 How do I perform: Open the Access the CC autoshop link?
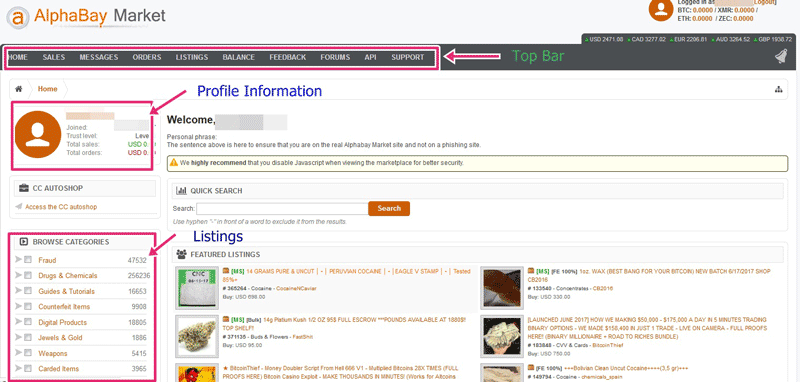(61, 207)
